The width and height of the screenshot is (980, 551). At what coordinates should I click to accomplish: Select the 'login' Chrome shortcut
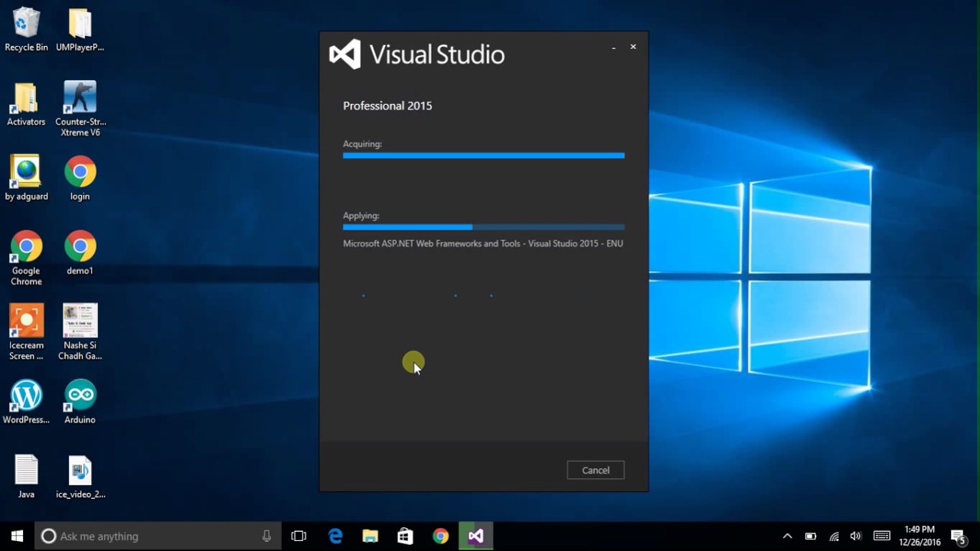click(x=80, y=178)
